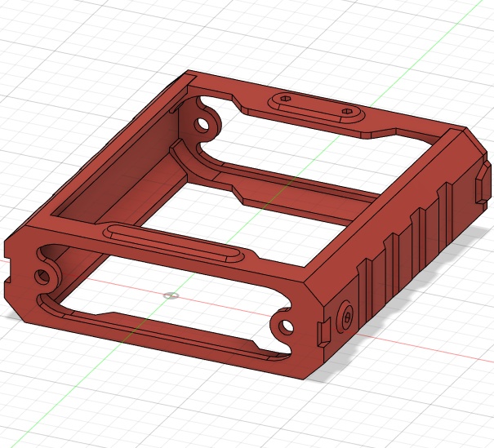The height and width of the screenshot is (448, 494).
Task: Select the small clip notch near the front-right corner
Action: [x=324, y=334]
